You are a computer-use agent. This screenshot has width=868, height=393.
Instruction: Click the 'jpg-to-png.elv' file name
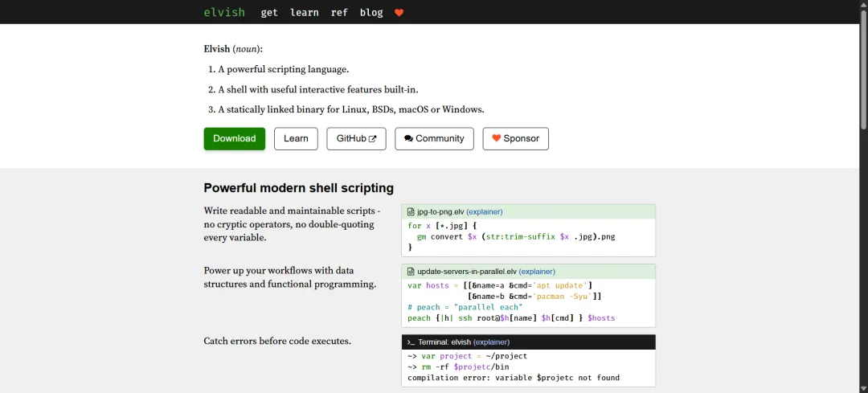tap(440, 211)
